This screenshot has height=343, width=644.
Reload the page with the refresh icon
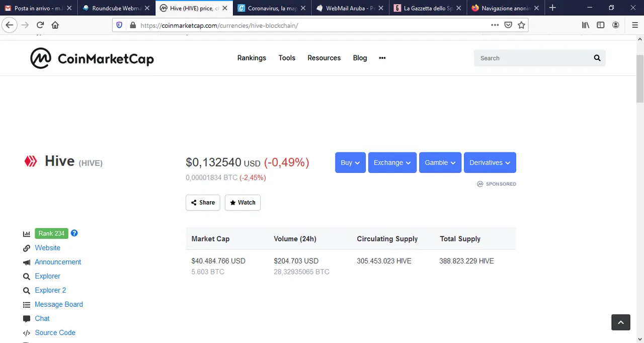click(40, 25)
